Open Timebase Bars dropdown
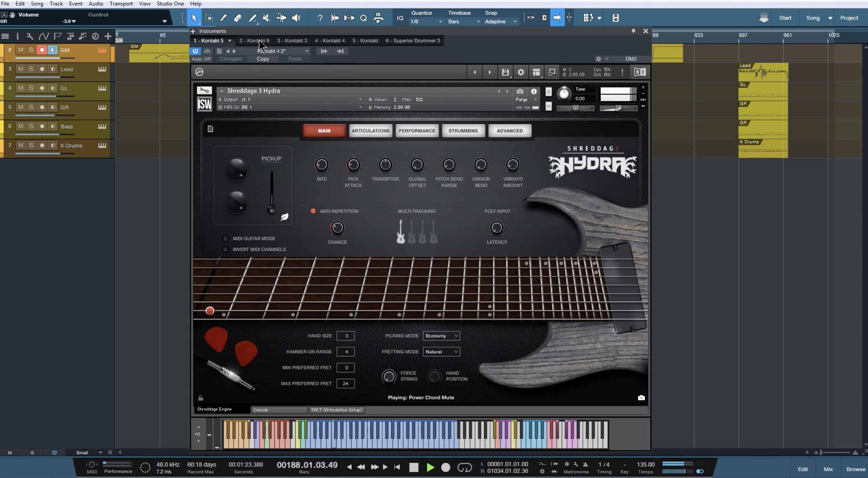868x478 pixels. point(464,22)
